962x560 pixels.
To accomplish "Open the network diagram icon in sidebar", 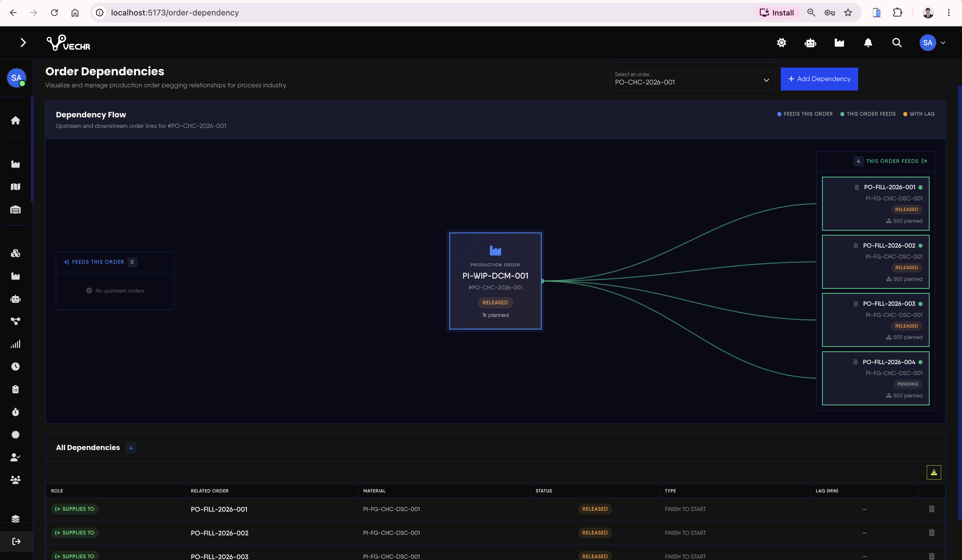I will tap(15, 322).
